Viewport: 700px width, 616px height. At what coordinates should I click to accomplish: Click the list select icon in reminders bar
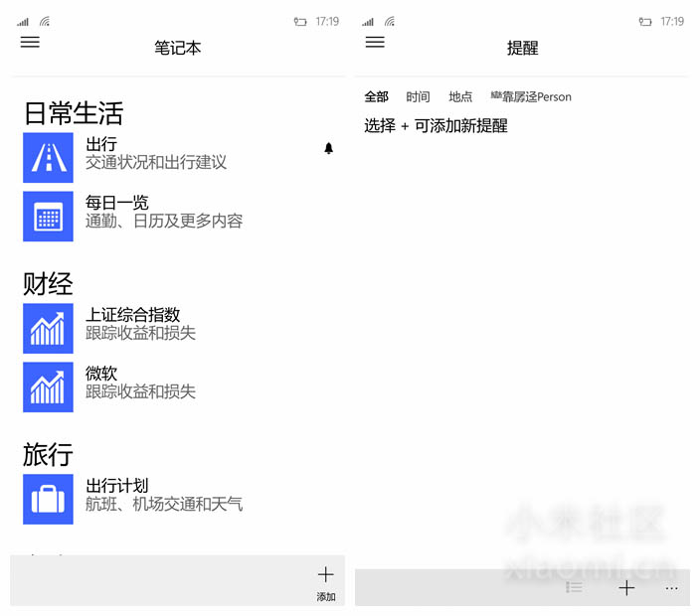pyautogui.click(x=574, y=587)
